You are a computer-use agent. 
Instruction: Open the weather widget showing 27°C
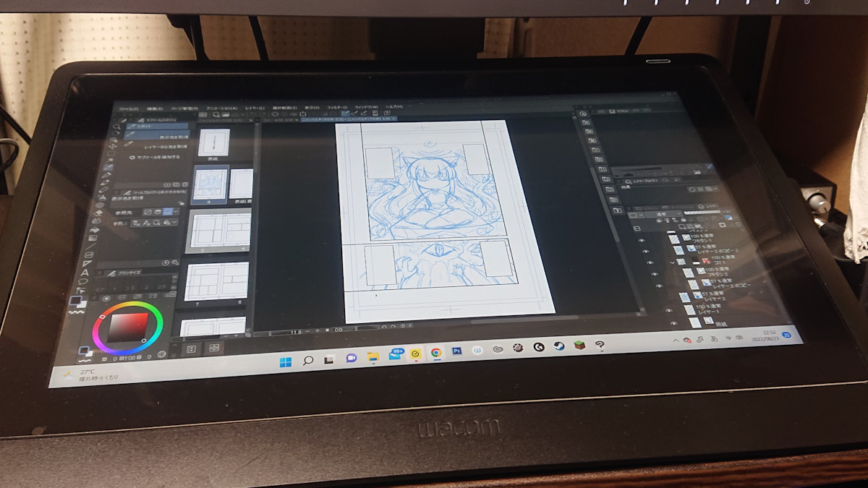[90, 374]
